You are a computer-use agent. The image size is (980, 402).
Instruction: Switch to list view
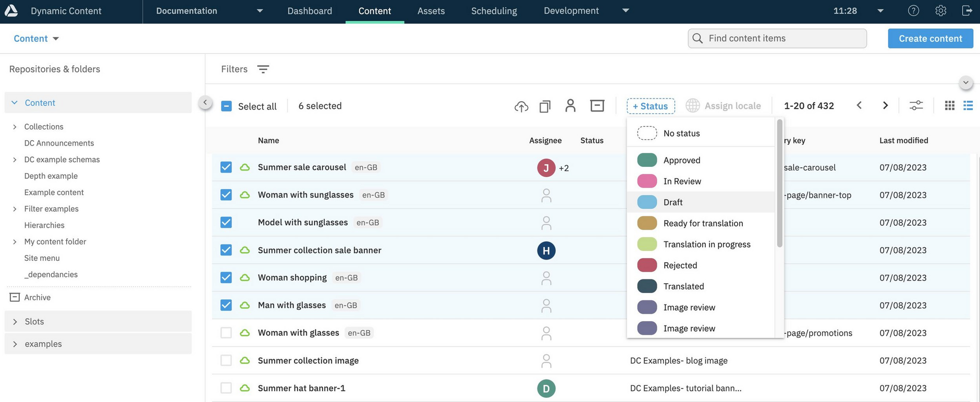tap(968, 106)
